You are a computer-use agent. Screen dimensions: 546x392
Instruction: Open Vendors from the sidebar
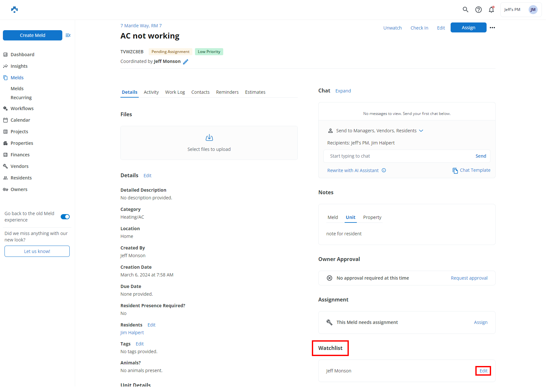[x=19, y=166]
